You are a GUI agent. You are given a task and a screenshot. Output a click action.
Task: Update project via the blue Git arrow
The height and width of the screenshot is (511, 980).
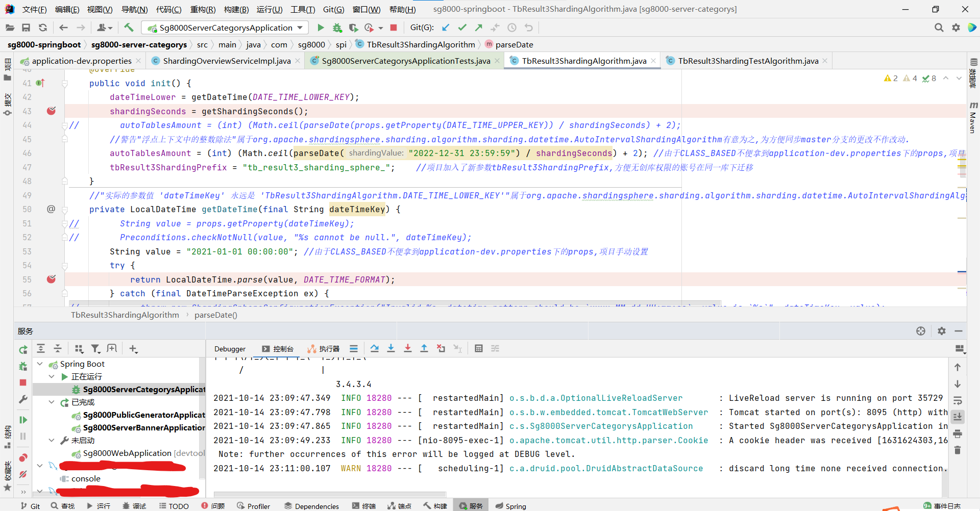pos(446,28)
